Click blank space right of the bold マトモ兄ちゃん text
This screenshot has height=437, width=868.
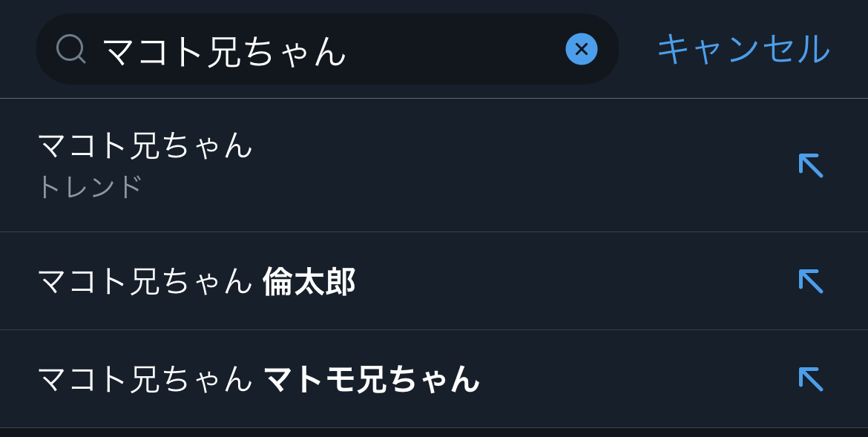(x=631, y=379)
